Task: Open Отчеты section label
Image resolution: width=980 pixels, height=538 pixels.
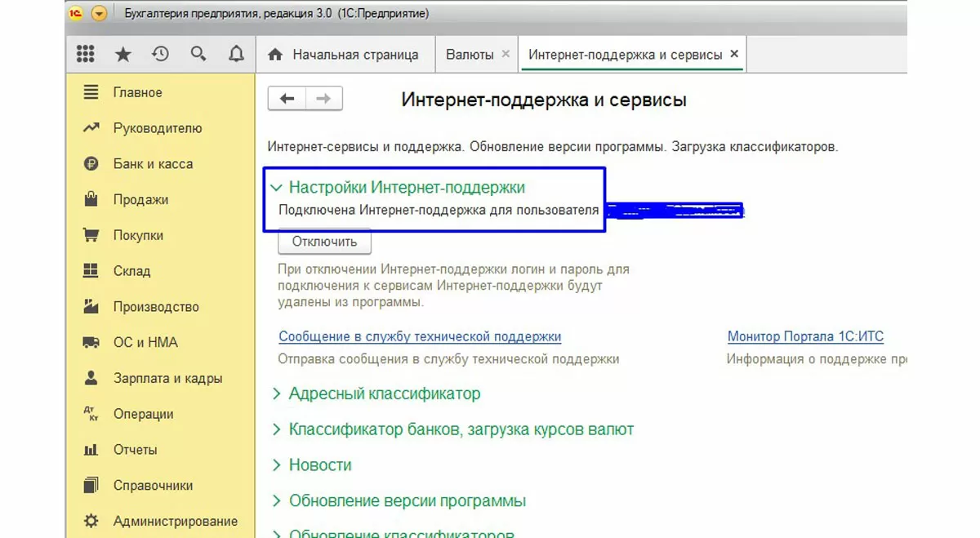Action: point(135,450)
